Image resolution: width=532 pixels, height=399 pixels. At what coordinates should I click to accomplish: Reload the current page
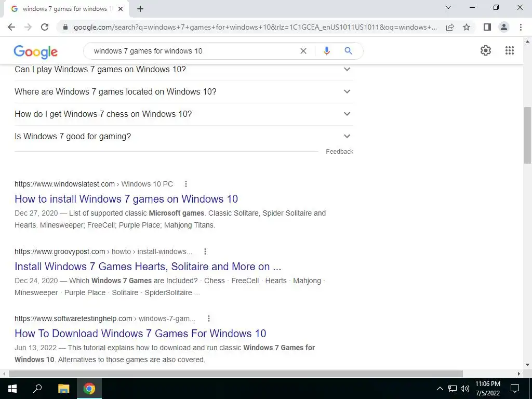[45, 27]
